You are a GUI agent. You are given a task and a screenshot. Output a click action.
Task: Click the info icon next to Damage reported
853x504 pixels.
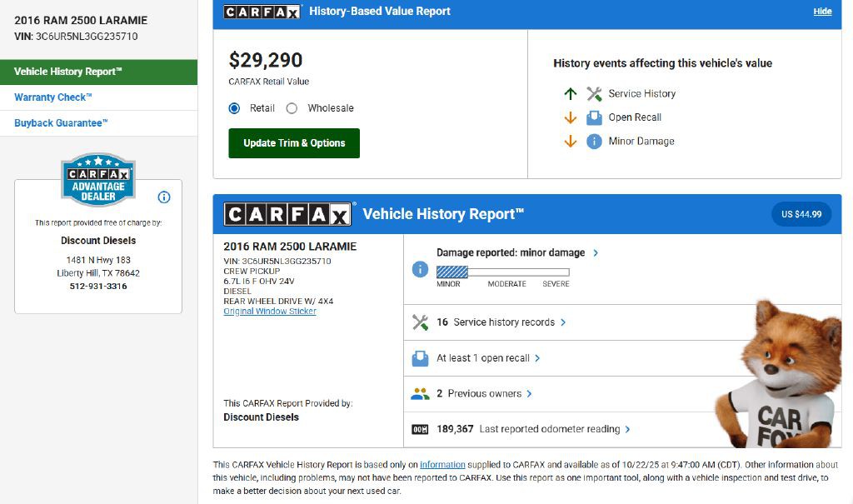click(420, 269)
